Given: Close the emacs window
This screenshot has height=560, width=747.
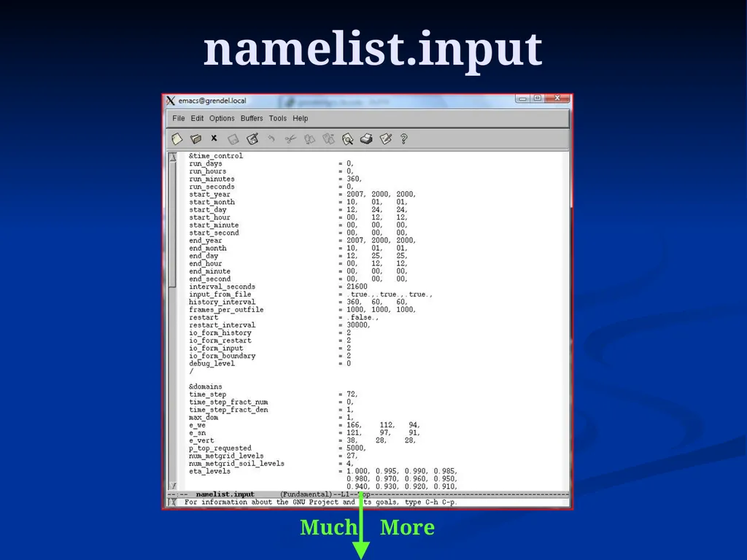Looking at the screenshot, I should click(x=557, y=98).
